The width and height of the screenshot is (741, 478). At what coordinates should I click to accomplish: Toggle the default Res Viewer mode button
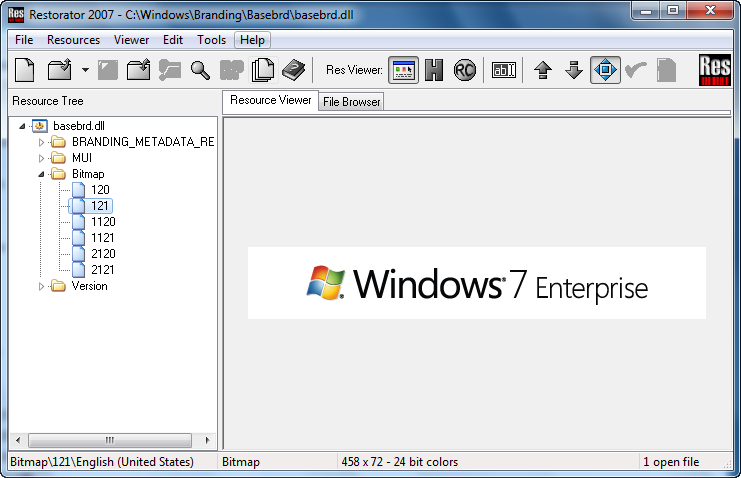pos(403,70)
